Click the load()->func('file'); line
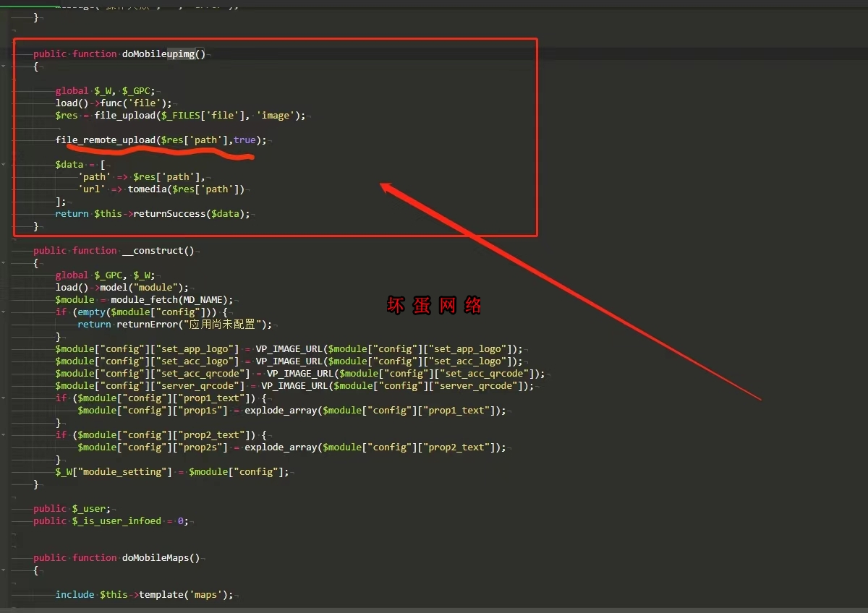868x613 pixels. (x=114, y=103)
